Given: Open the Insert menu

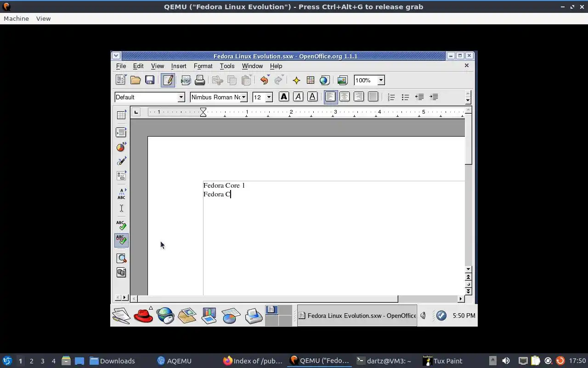Looking at the screenshot, I should [179, 66].
